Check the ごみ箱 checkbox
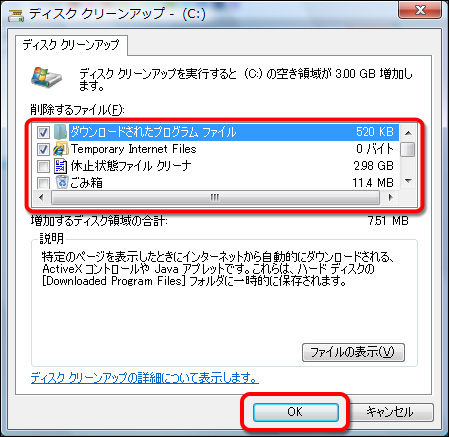449x437 pixels. click(x=43, y=183)
